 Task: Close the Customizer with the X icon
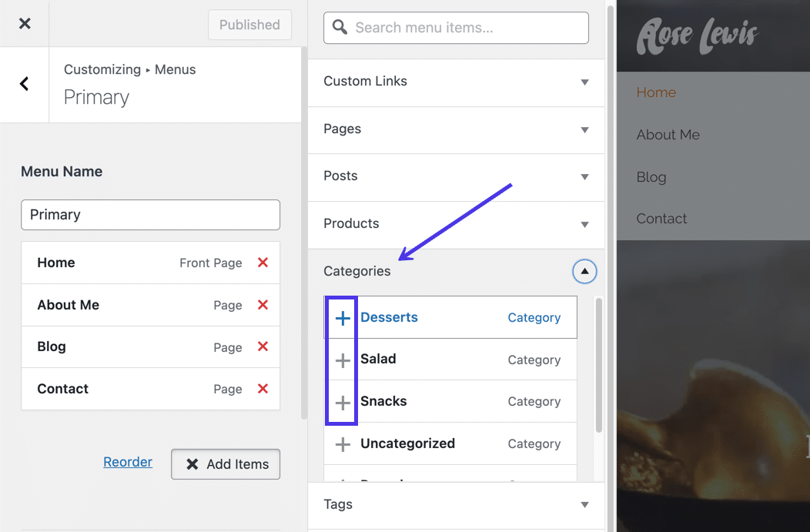[24, 23]
